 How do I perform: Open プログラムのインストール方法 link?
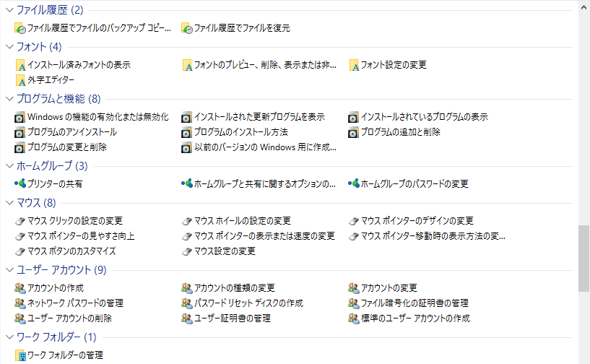[240, 132]
